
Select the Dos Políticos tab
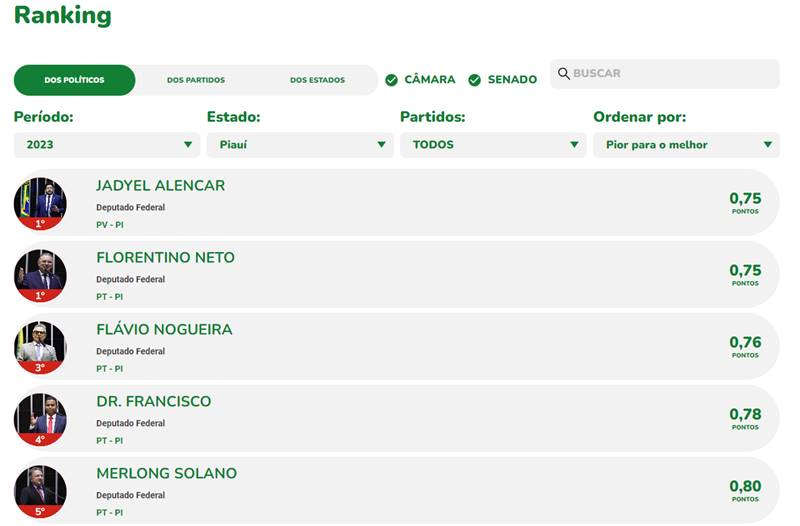[x=74, y=80]
